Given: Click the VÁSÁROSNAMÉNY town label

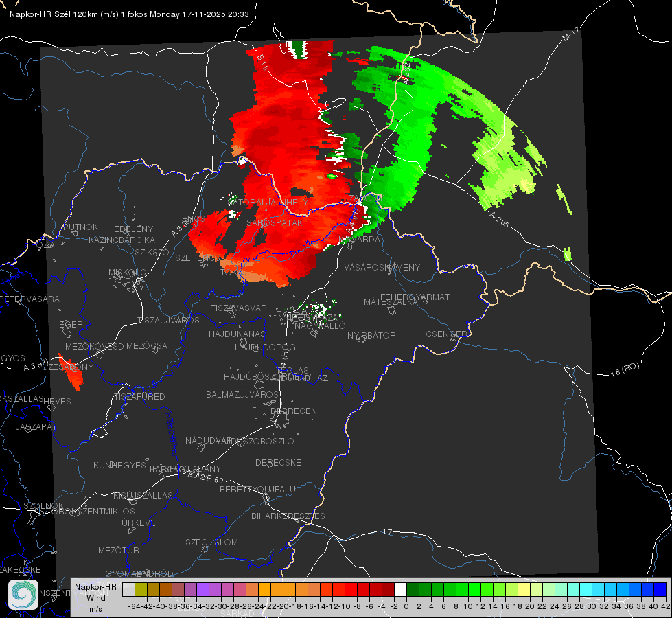Looking at the screenshot, I should click(382, 267).
